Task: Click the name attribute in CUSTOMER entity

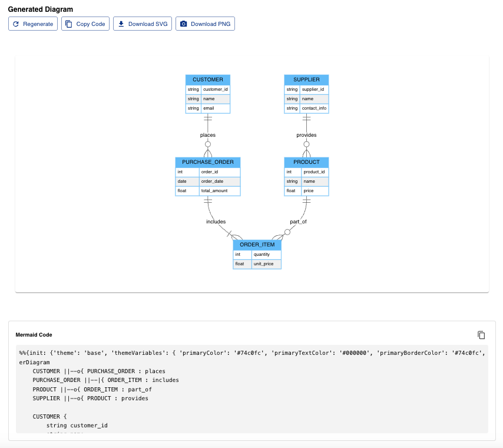Action: click(208, 99)
